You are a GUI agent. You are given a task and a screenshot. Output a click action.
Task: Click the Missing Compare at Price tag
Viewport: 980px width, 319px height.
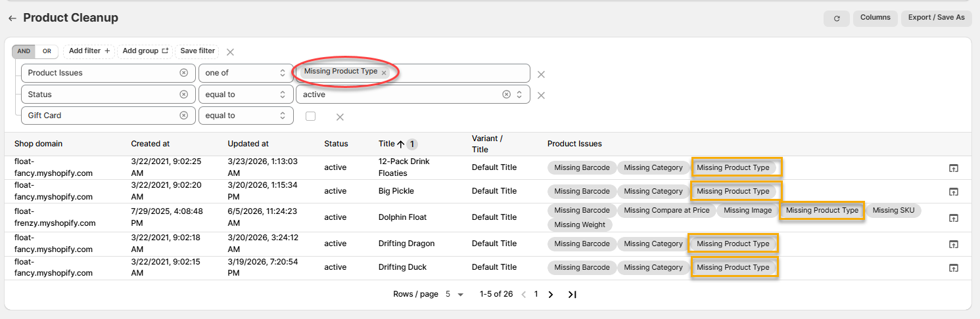tap(666, 211)
